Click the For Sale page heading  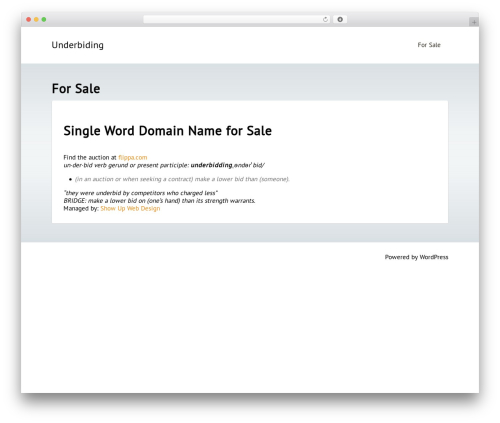76,89
